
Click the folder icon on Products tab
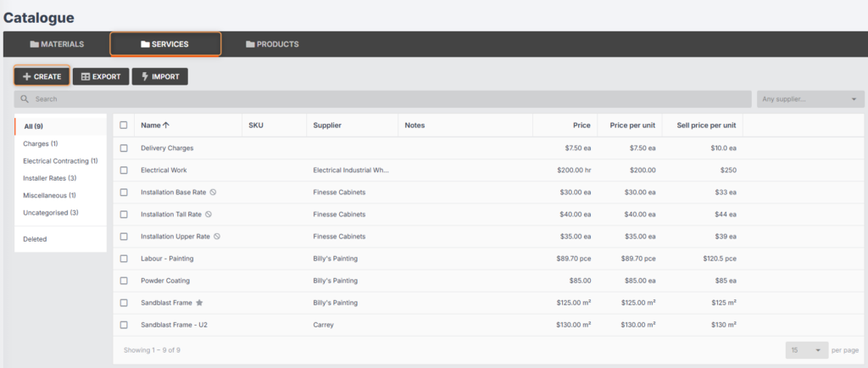click(250, 44)
